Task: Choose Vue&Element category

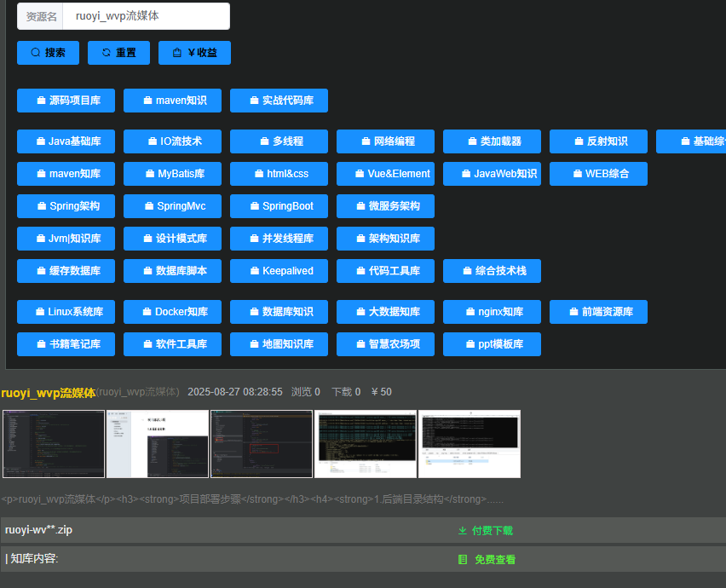Action: [x=385, y=174]
